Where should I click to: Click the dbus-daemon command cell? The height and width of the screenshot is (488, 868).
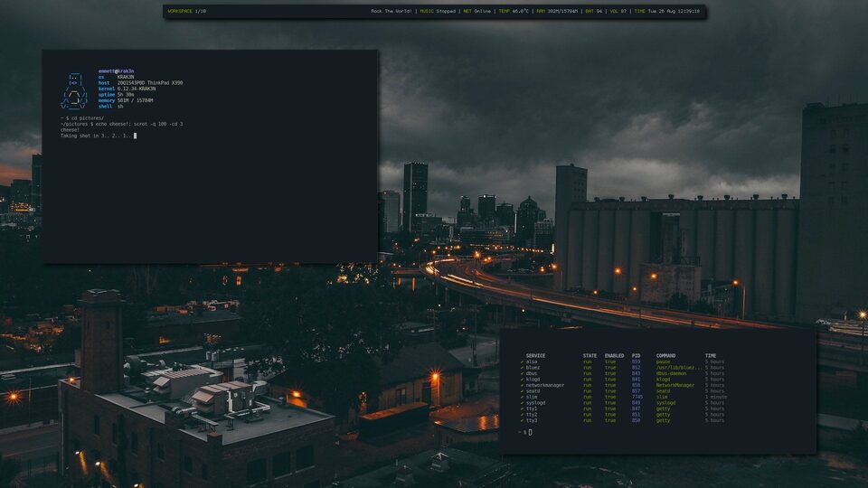pyautogui.click(x=671, y=373)
